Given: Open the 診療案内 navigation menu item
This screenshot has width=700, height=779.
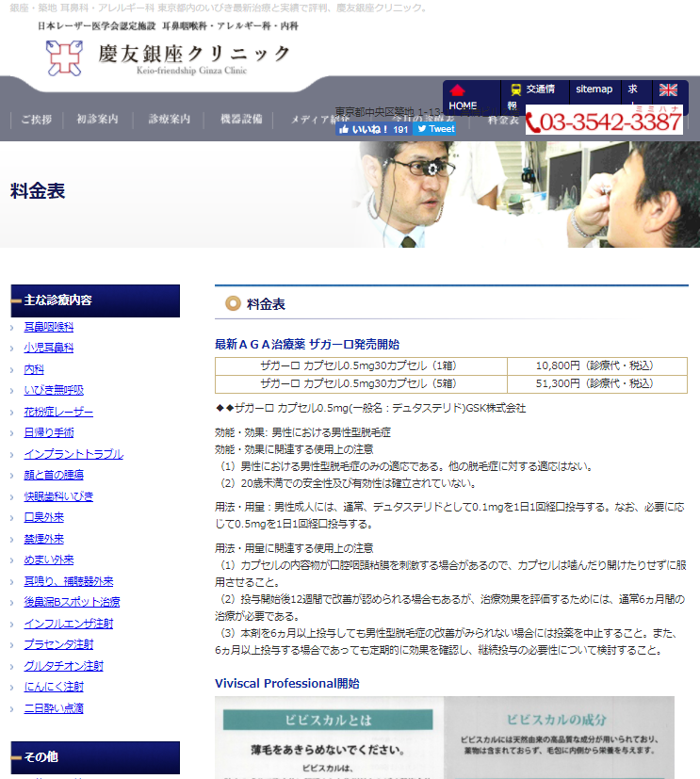Looking at the screenshot, I should pos(170,120).
